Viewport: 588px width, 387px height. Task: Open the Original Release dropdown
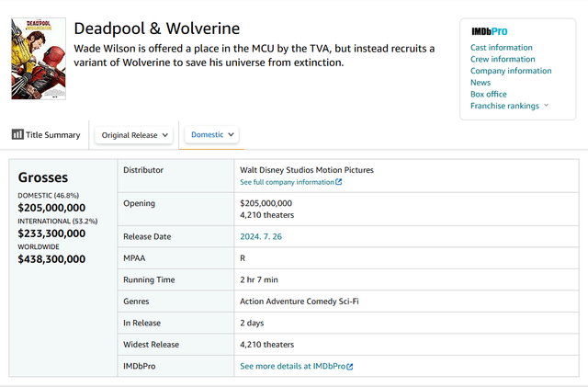(x=134, y=135)
